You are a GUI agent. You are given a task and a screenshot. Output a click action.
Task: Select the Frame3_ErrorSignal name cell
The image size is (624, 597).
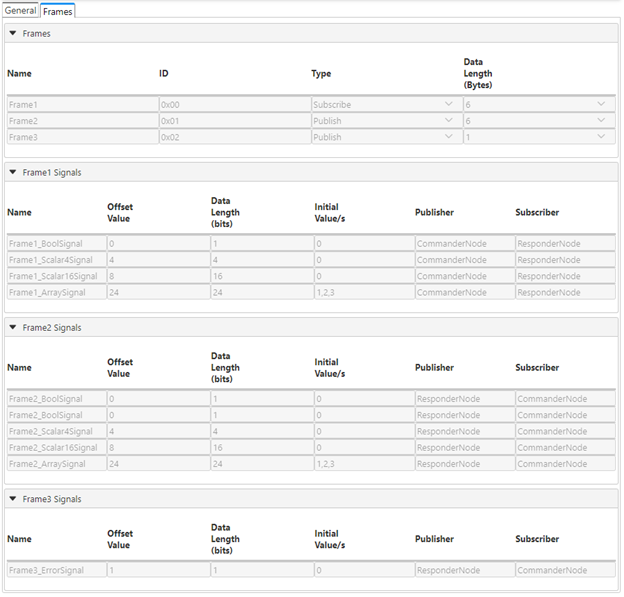click(57, 570)
